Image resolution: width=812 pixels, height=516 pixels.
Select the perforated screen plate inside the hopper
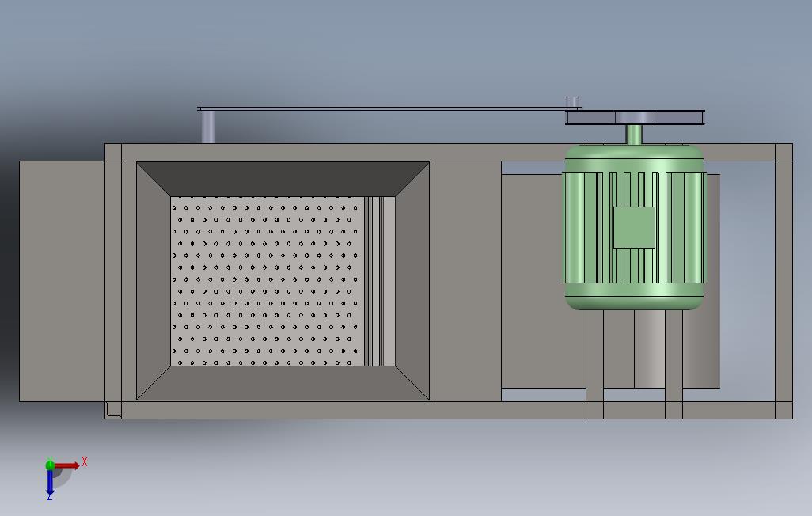point(268,281)
